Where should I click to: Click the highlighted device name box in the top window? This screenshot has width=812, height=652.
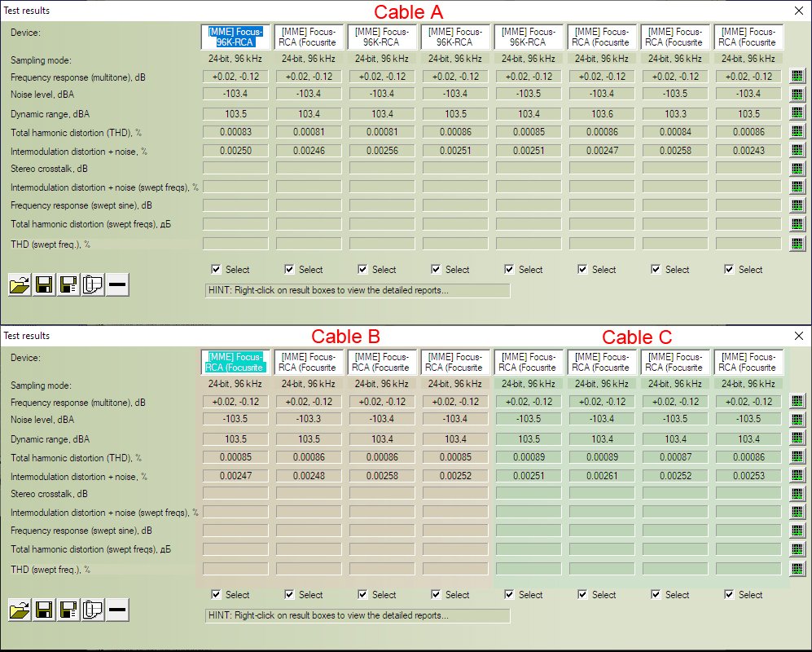click(235, 37)
